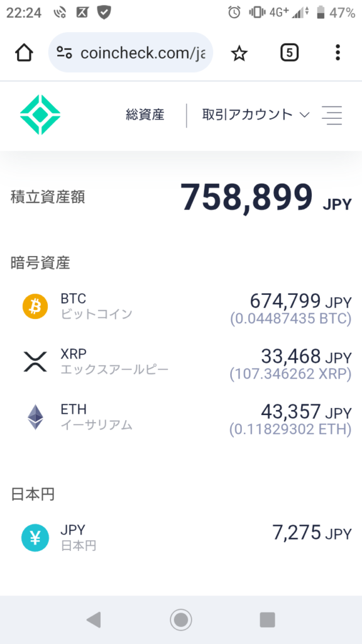The width and height of the screenshot is (362, 644).
Task: Tap the site info icon in address bar
Action: pos(65,53)
